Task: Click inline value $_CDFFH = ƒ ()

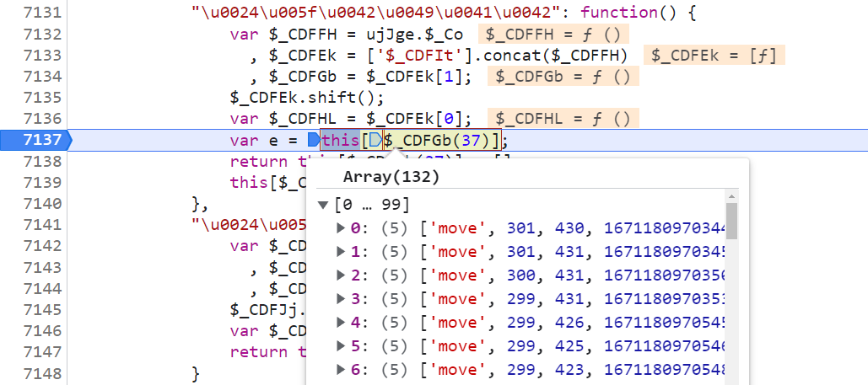Action: [553, 35]
